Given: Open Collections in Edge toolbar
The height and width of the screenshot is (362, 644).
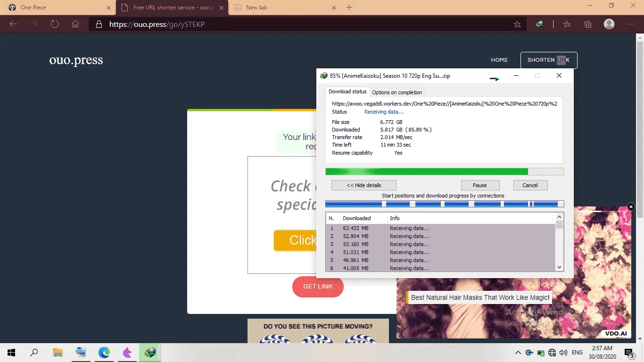Looking at the screenshot, I should point(588,25).
